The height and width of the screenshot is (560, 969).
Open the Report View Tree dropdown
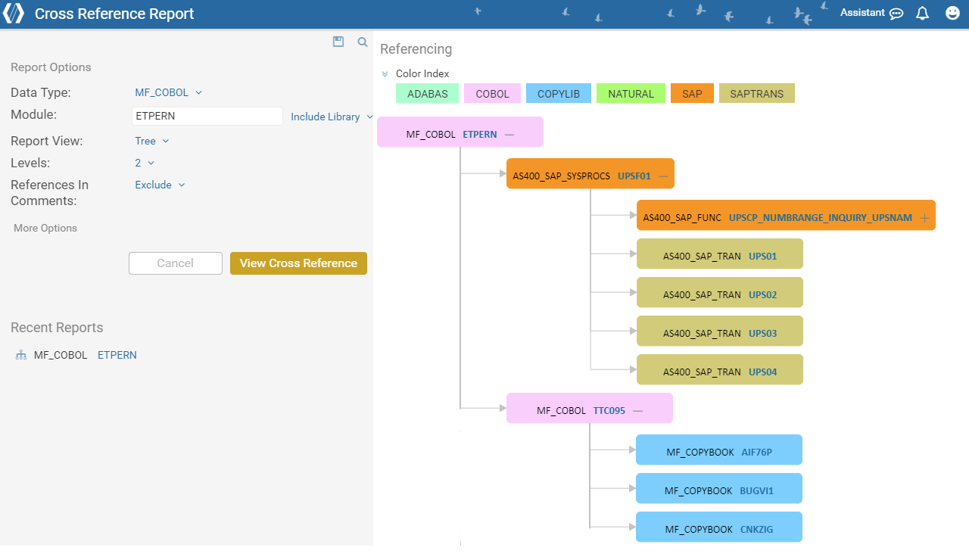pyautogui.click(x=151, y=141)
